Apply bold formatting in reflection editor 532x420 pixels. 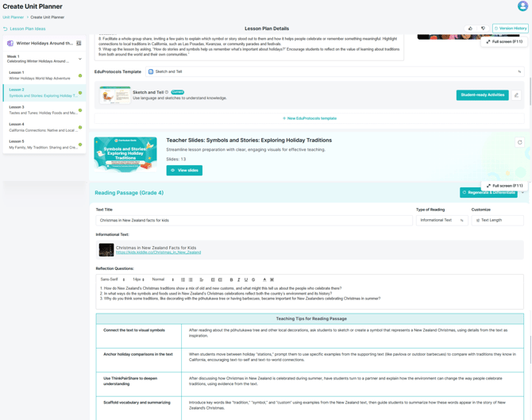pos(231,279)
